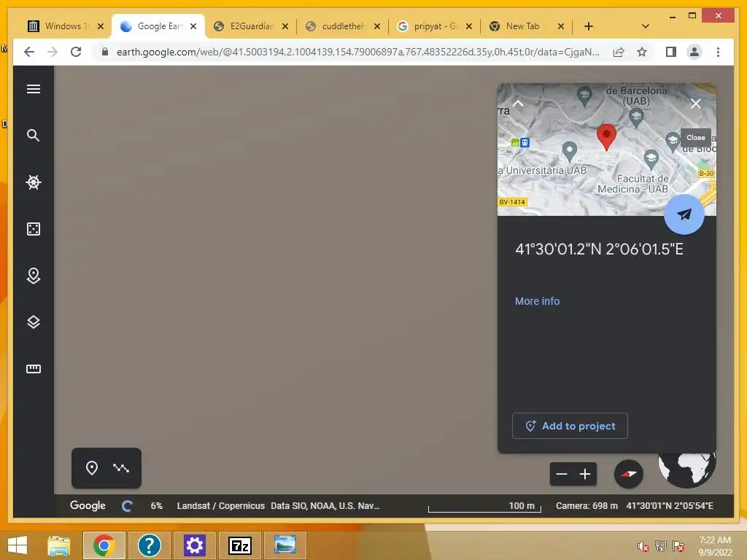Open a new tab with plus button
Viewport: 747px width, 560px height.
pyautogui.click(x=589, y=26)
